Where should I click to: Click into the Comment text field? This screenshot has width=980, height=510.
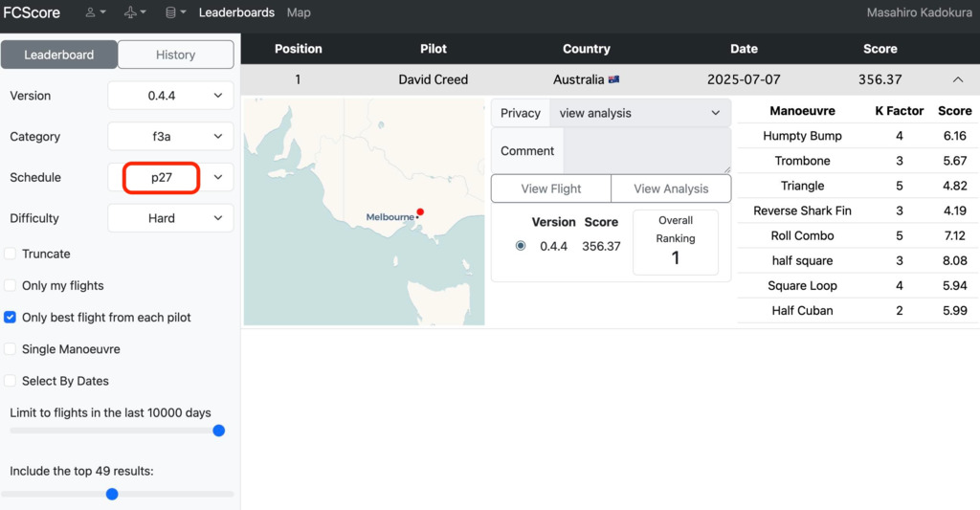[x=647, y=150]
